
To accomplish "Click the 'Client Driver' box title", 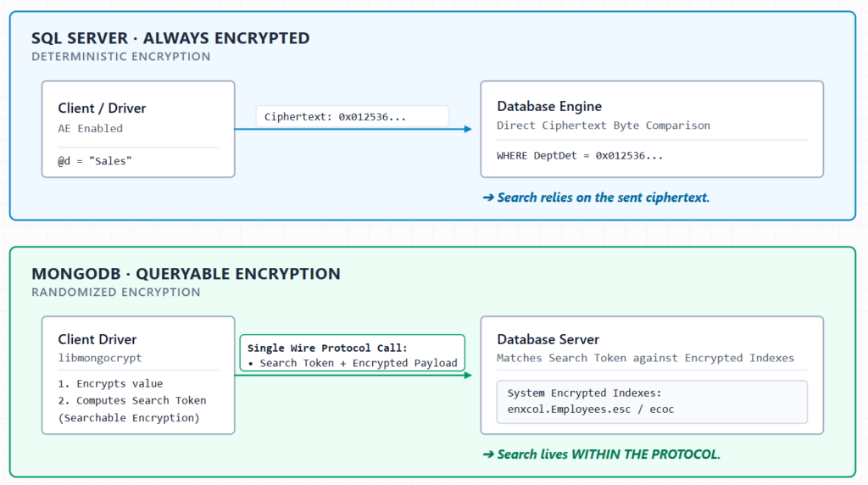I will click(97, 339).
